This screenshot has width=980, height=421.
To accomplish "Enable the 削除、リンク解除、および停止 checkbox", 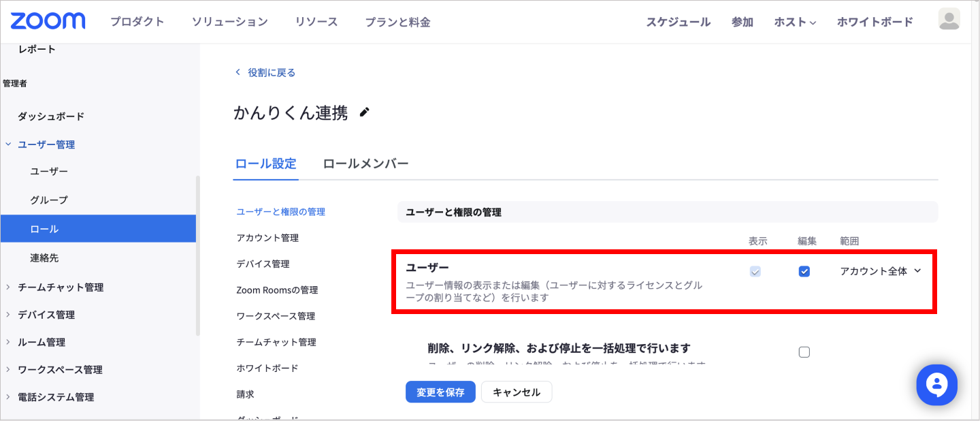I will tap(804, 352).
